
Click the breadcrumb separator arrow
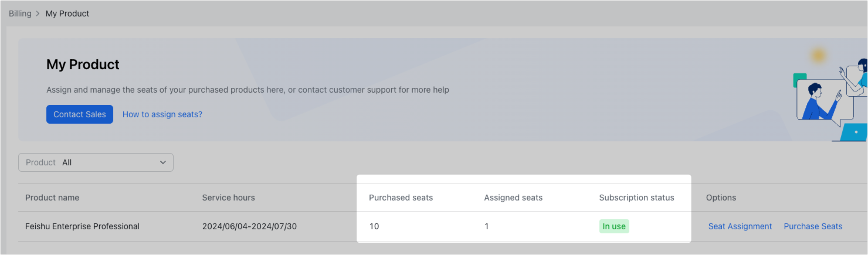tap(38, 13)
